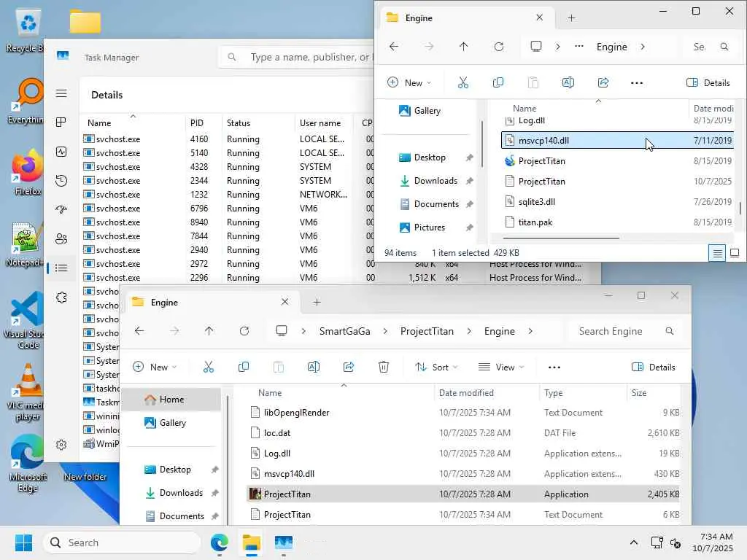Click ProjectTitan breadcrumb in bottom address bar
The image size is (747, 560).
click(x=427, y=331)
